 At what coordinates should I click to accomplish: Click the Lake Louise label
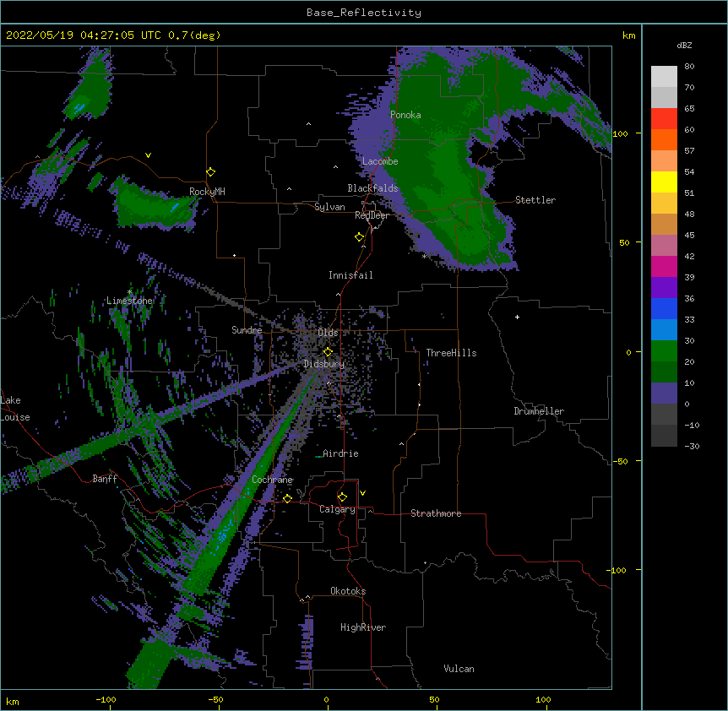coord(14,409)
